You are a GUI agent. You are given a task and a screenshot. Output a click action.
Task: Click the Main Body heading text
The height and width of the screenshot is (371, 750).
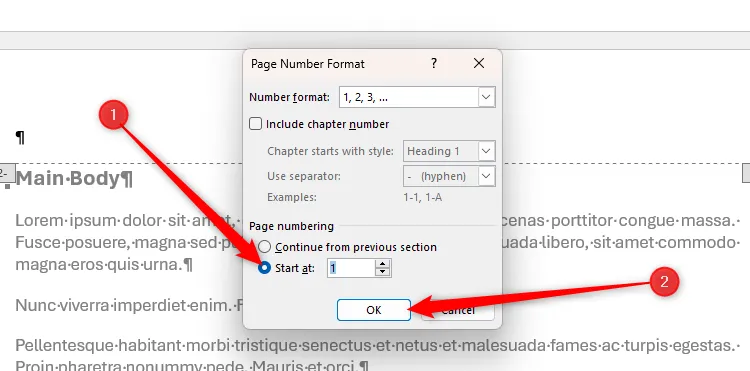point(74,179)
